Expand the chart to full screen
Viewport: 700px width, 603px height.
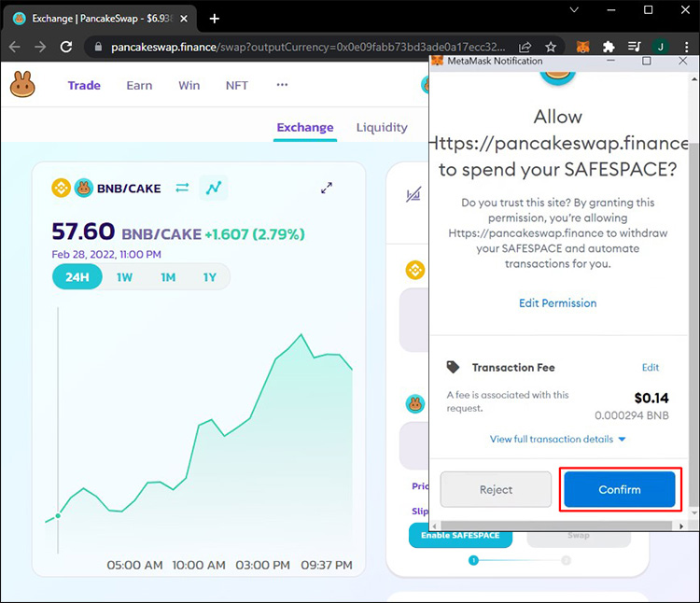327,188
